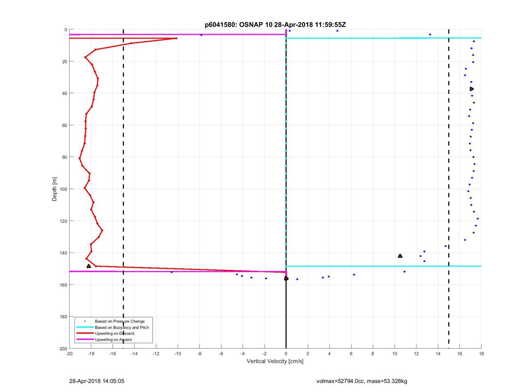Click x-axis tick label '12'
Viewport: 532px width, 392px height.
coord(416,354)
